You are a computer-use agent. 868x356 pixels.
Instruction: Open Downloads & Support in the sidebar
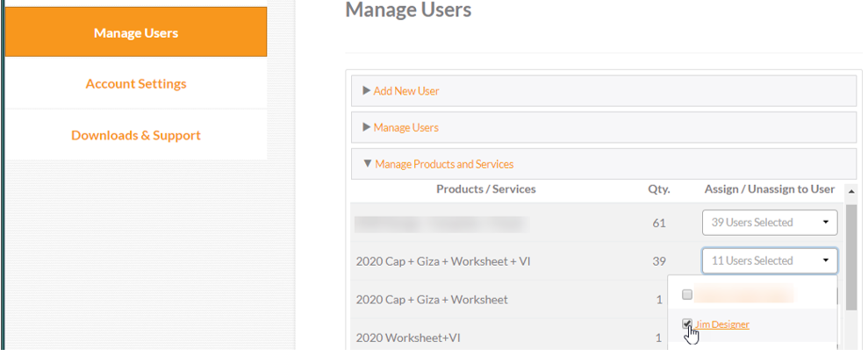(136, 135)
